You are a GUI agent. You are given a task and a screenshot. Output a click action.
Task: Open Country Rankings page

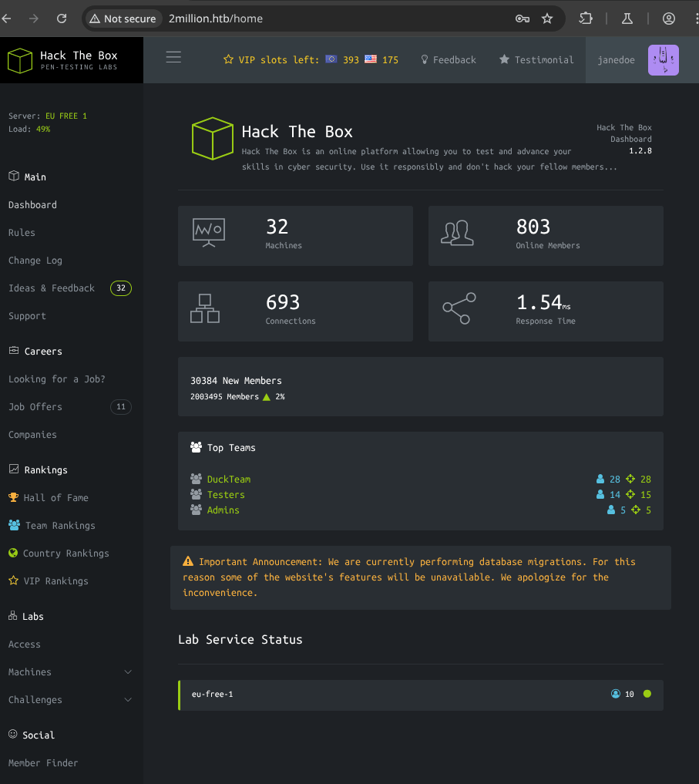(x=66, y=554)
